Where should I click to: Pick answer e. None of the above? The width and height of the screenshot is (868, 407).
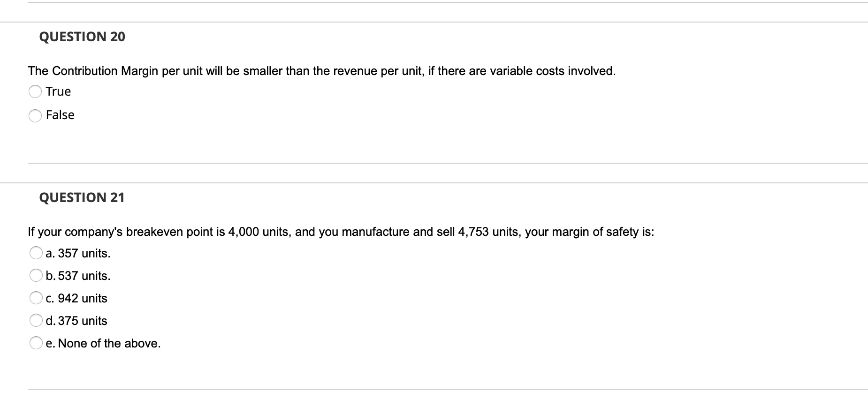(x=36, y=343)
